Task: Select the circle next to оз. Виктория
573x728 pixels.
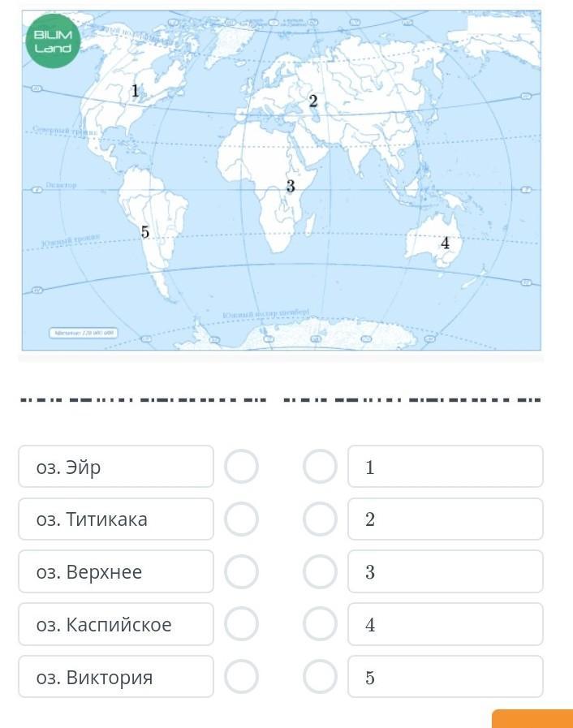Action: tap(242, 677)
